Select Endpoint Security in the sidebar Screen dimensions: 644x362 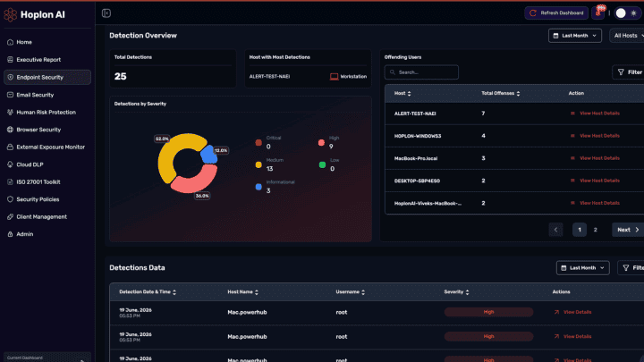[47, 77]
